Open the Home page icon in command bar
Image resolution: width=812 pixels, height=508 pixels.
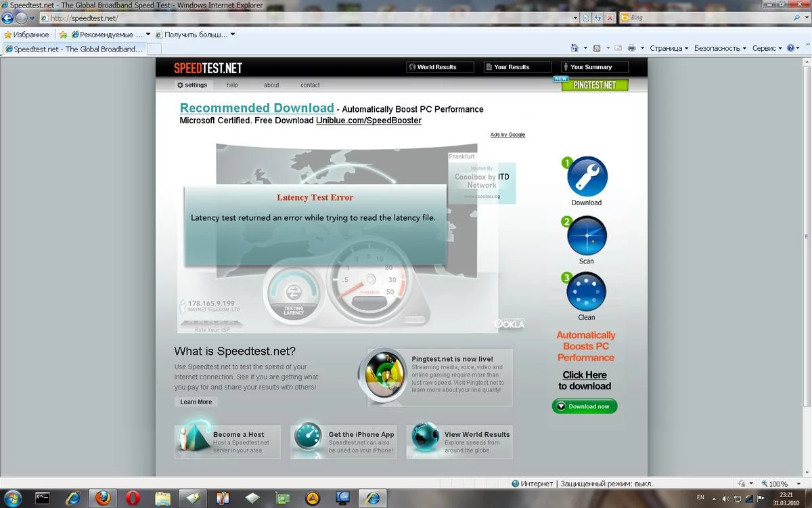pos(575,48)
